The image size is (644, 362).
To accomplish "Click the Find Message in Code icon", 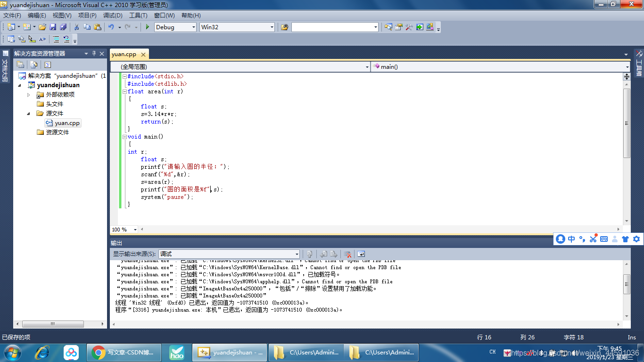I will pyautogui.click(x=310, y=254).
